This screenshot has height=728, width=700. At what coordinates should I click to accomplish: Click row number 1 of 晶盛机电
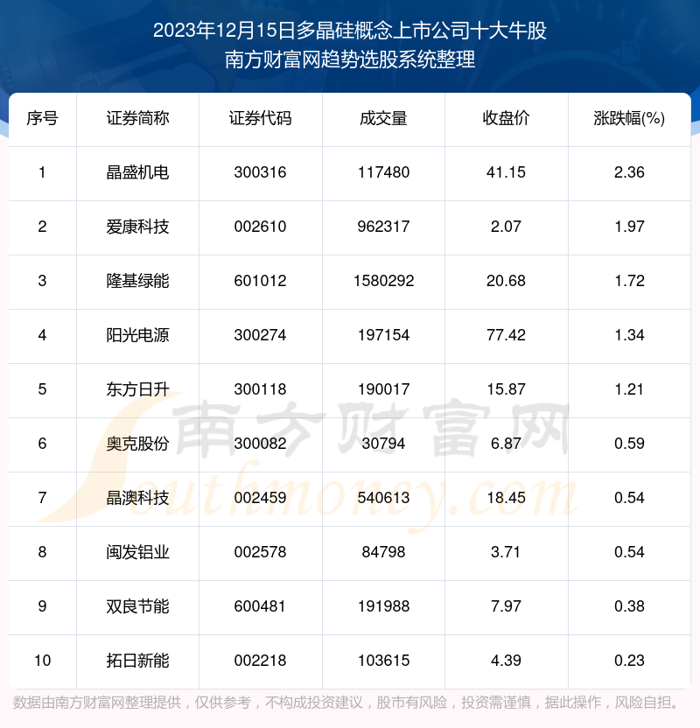point(42,172)
